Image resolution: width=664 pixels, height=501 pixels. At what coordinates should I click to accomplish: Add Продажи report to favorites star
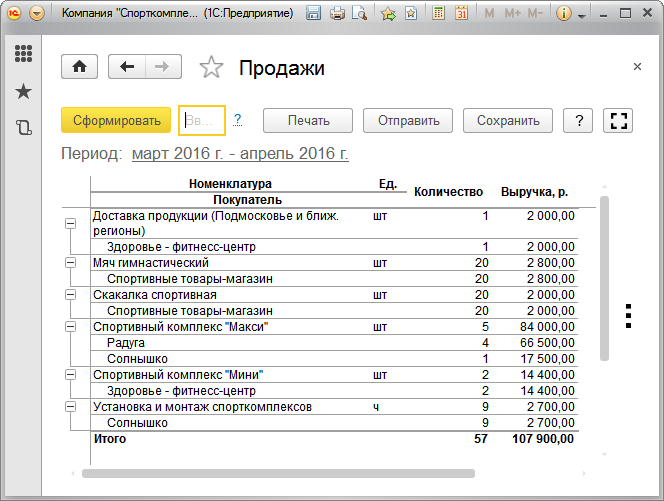[x=211, y=67]
